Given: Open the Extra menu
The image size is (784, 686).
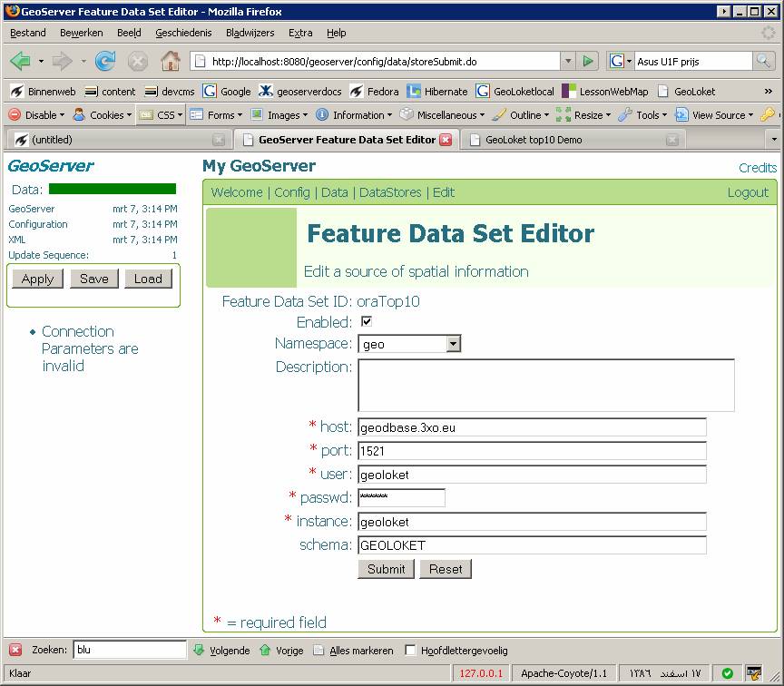Looking at the screenshot, I should coord(300,33).
